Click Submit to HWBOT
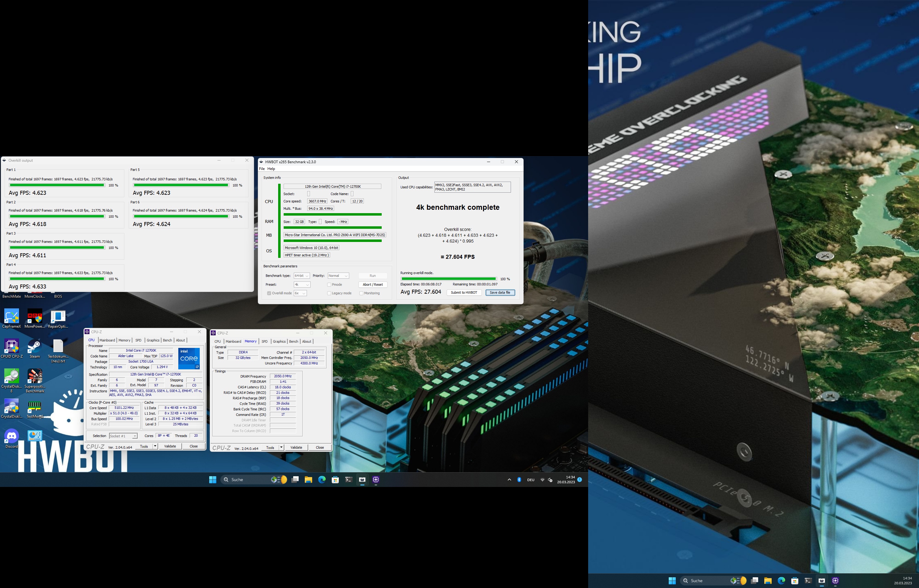The width and height of the screenshot is (919, 588). (464, 292)
